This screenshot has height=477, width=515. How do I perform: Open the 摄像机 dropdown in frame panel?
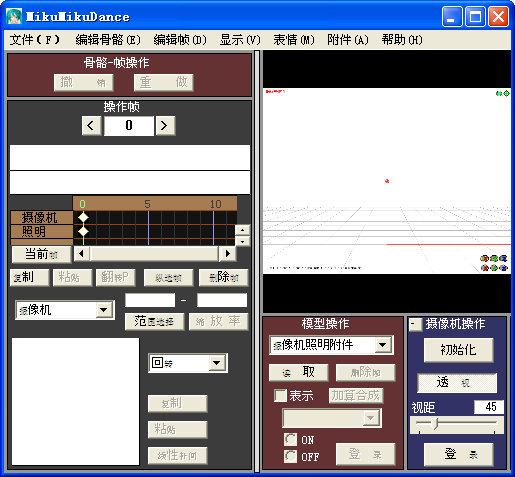point(104,310)
